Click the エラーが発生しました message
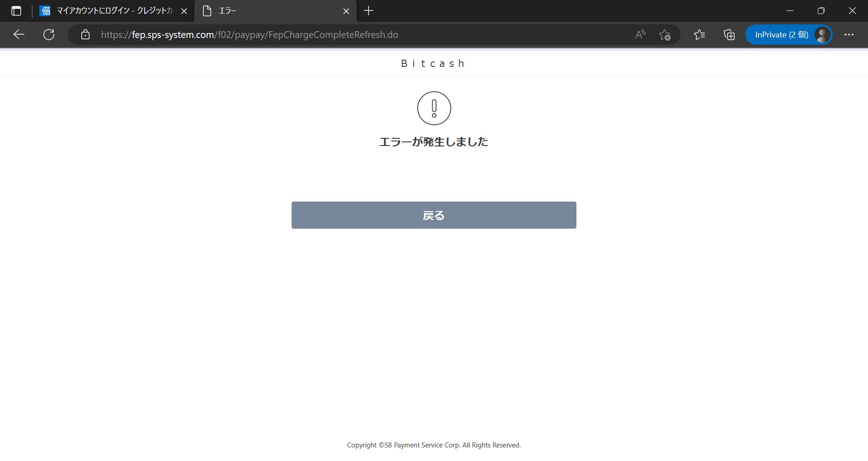The width and height of the screenshot is (868, 461). (x=434, y=142)
